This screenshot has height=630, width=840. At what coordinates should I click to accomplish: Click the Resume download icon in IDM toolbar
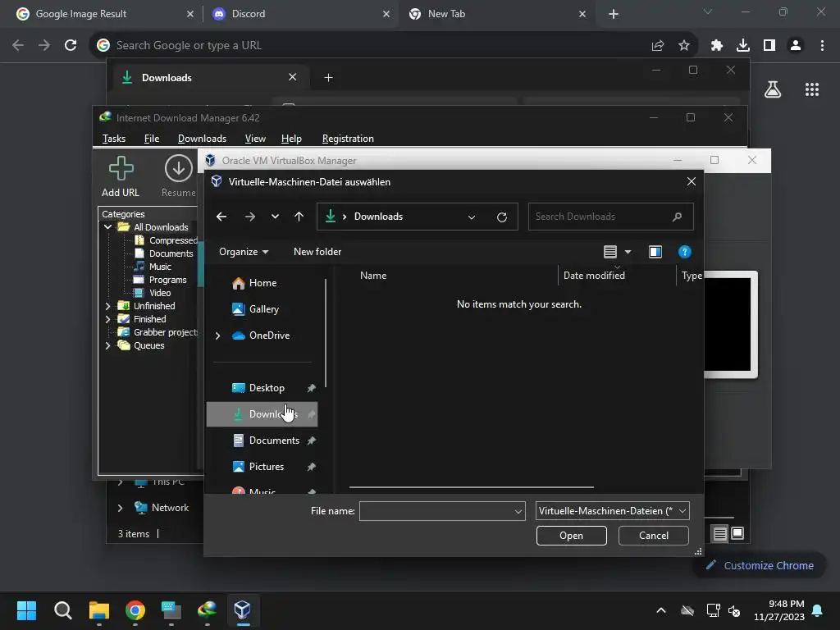tap(178, 169)
